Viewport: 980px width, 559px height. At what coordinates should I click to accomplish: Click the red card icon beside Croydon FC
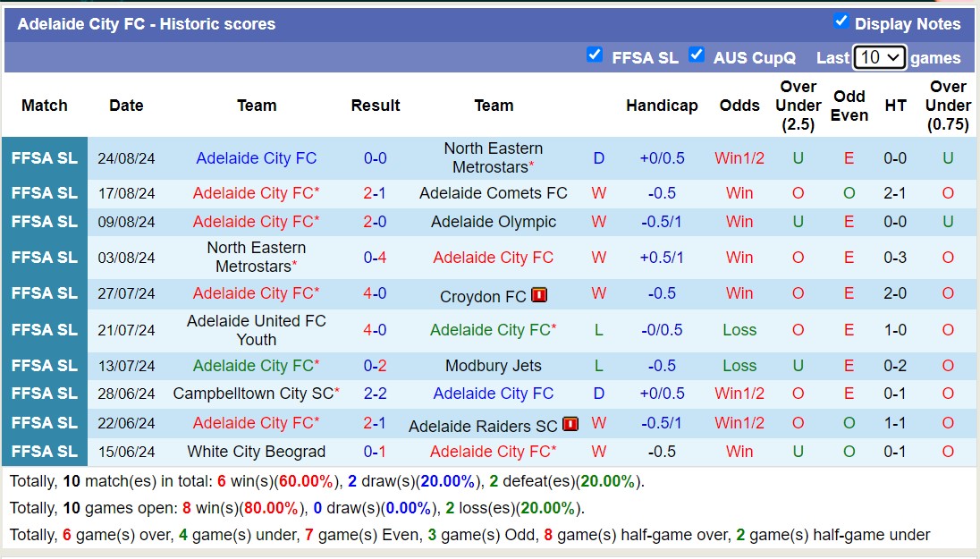pyautogui.click(x=537, y=293)
